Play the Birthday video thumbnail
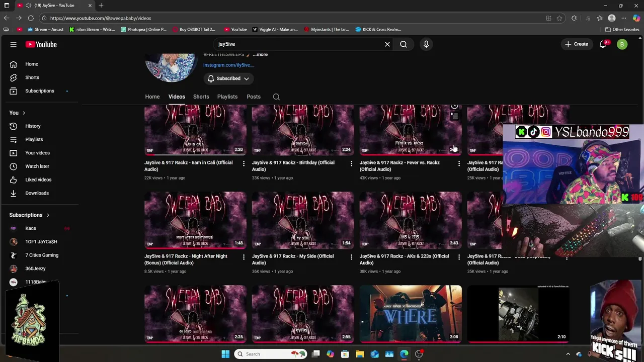Screen dimensions: 644x362 point(303,130)
